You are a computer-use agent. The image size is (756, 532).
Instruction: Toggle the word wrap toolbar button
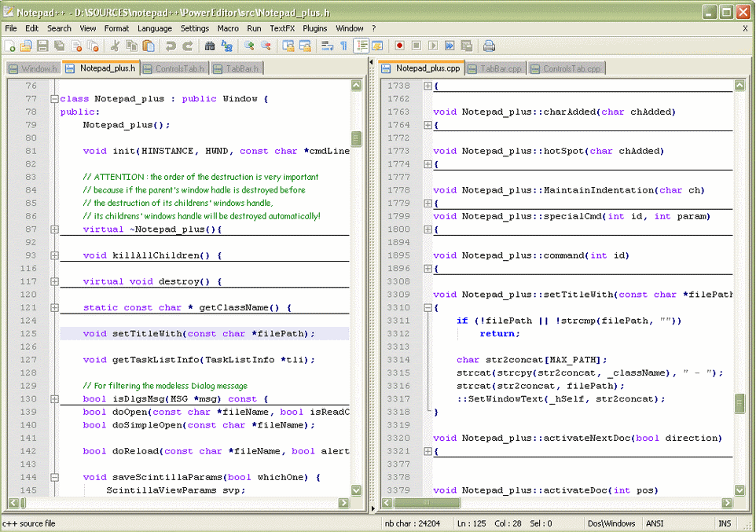point(327,46)
